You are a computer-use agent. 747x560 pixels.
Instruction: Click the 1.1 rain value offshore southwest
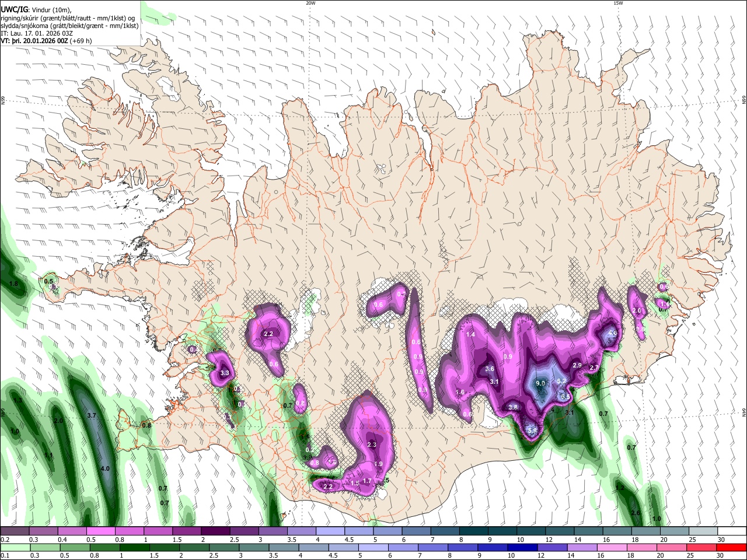[48, 456]
